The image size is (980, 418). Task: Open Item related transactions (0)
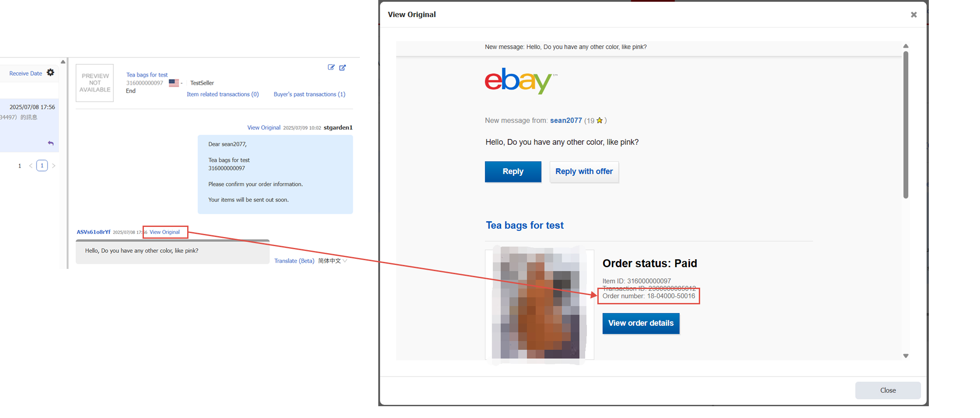click(223, 94)
